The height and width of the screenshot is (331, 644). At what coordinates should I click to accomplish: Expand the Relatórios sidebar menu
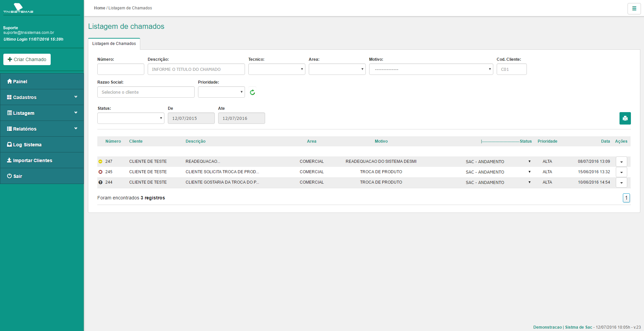pyautogui.click(x=42, y=129)
